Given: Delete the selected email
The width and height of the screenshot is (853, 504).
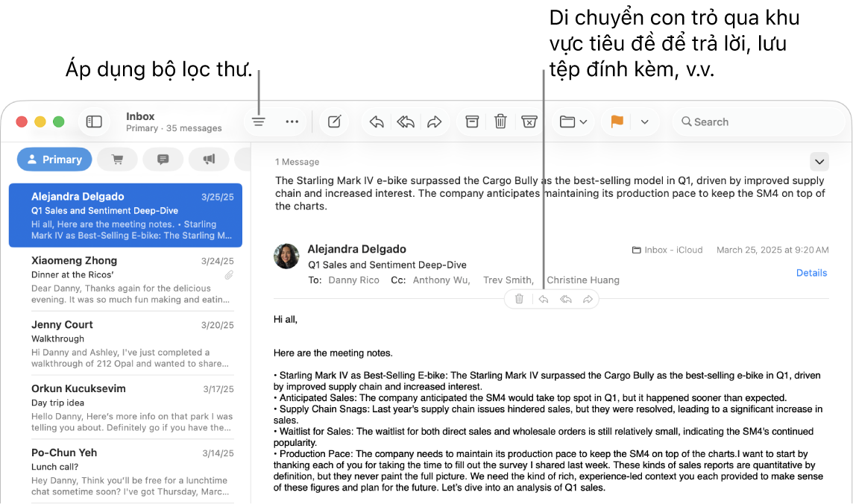Looking at the screenshot, I should tap(500, 122).
